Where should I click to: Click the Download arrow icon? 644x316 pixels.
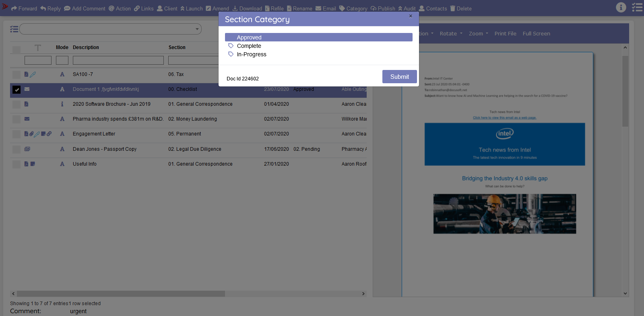(235, 8)
